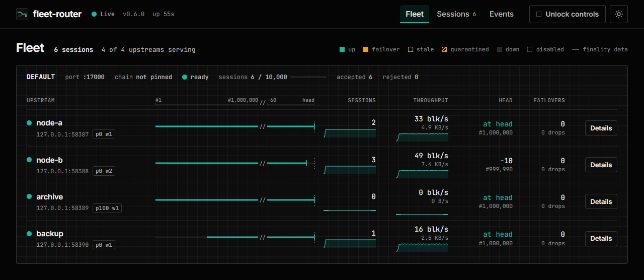Screen dimensions: 644x280
Task: Click the 'backup' upstream name
Action: point(50,233)
